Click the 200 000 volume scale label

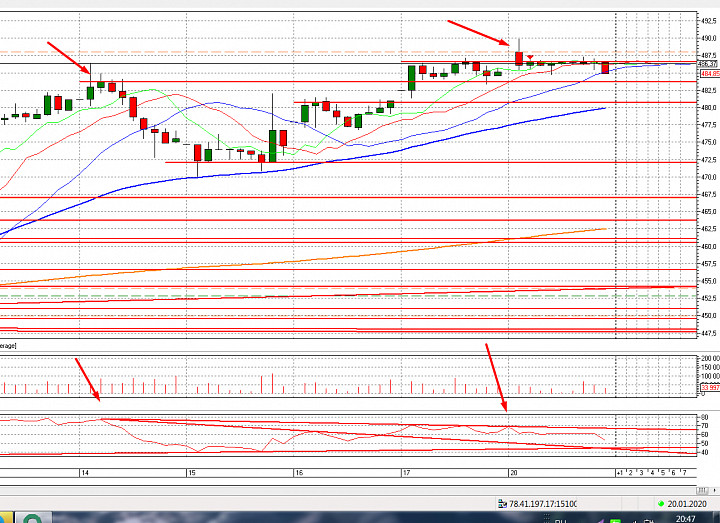click(710, 359)
